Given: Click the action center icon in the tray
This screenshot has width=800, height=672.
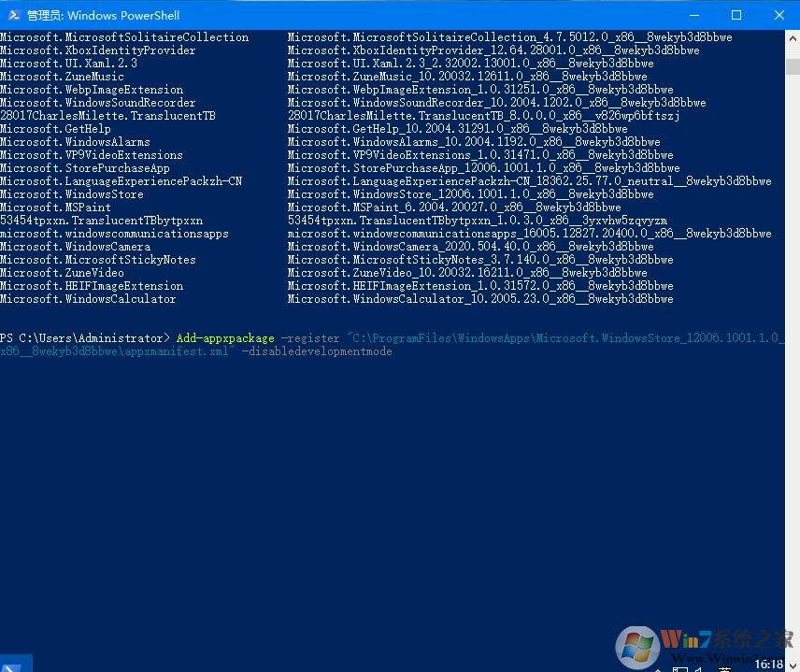Looking at the screenshot, I should pyautogui.click(x=792, y=665).
